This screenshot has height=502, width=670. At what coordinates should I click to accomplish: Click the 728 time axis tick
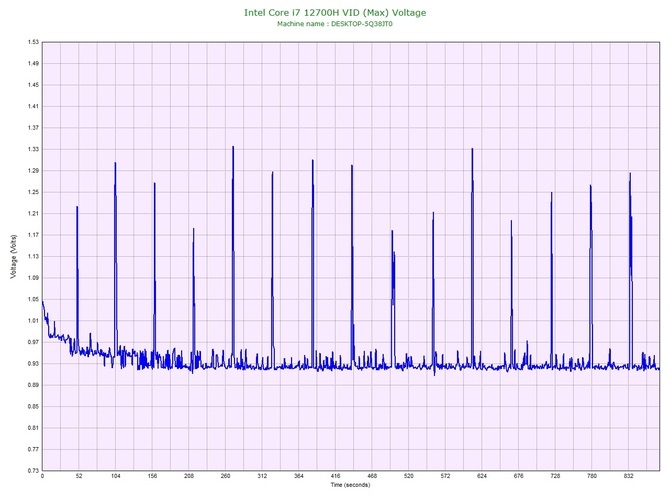(x=555, y=476)
